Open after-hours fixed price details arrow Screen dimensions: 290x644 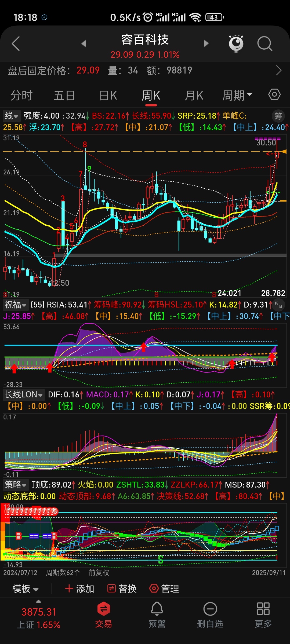tap(279, 71)
